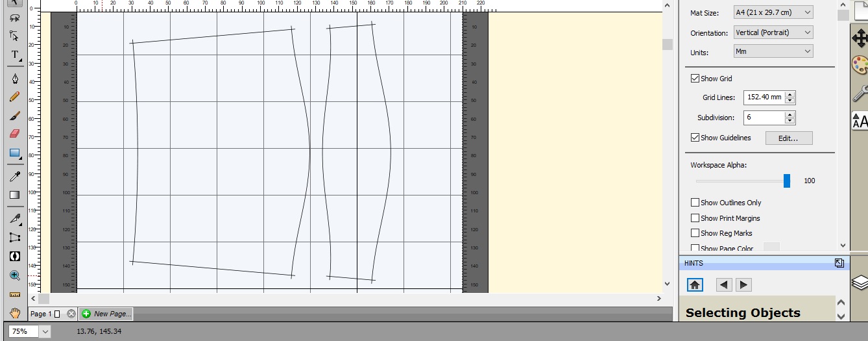Viewport: 868px width, 341px height.
Task: Select the orange Pencil tool
Action: click(14, 97)
